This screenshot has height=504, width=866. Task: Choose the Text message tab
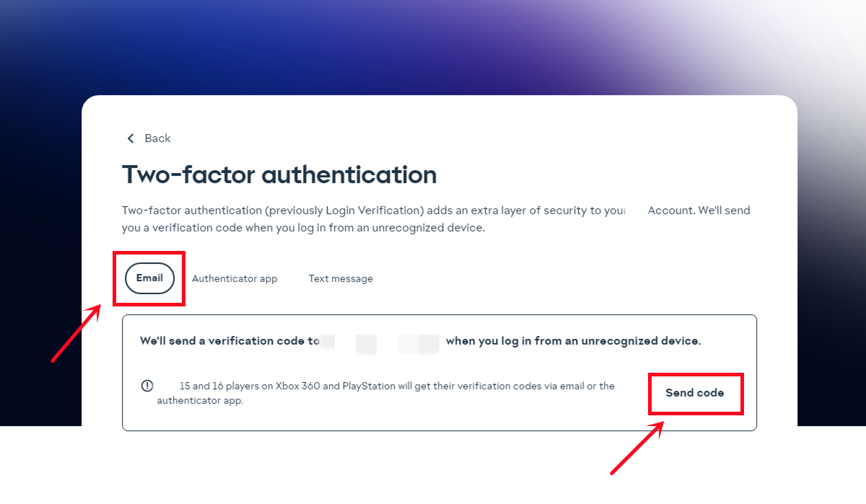[x=341, y=279]
